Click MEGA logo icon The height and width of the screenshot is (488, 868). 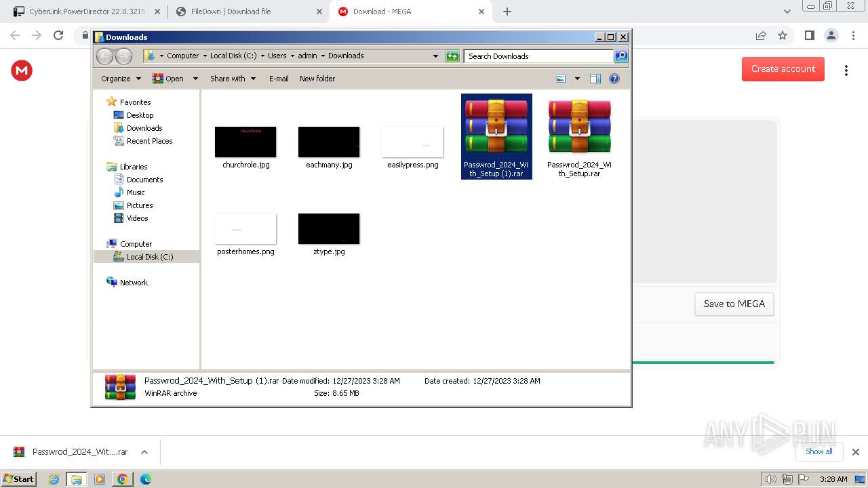point(22,70)
